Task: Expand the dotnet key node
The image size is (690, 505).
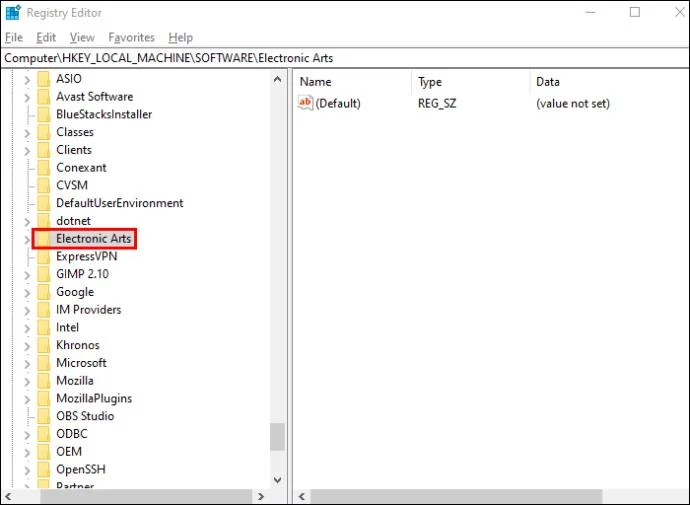Action: point(27,221)
